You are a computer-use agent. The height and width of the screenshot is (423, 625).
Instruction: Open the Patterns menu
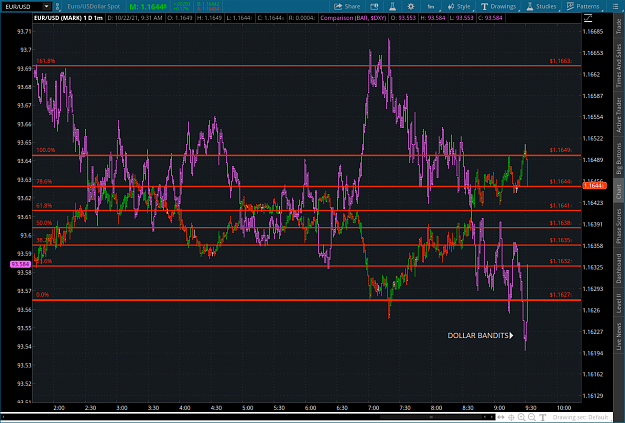(x=583, y=6)
